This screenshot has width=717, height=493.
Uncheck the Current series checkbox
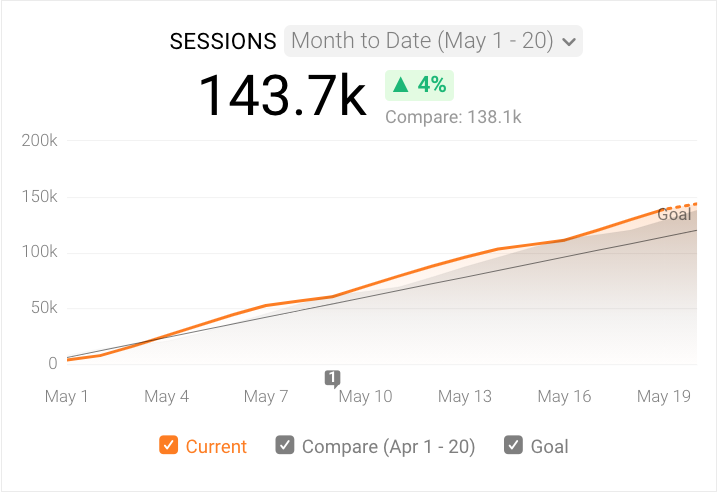pos(169,446)
